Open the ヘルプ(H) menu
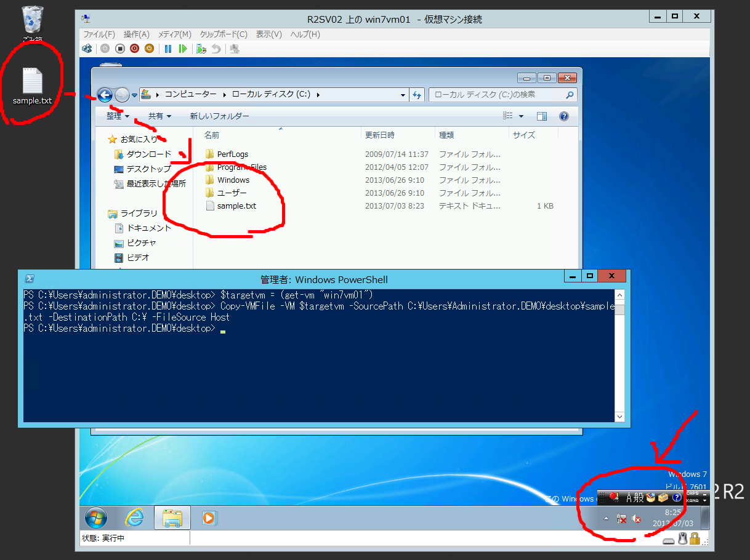The width and height of the screenshot is (750, 560). (x=305, y=34)
